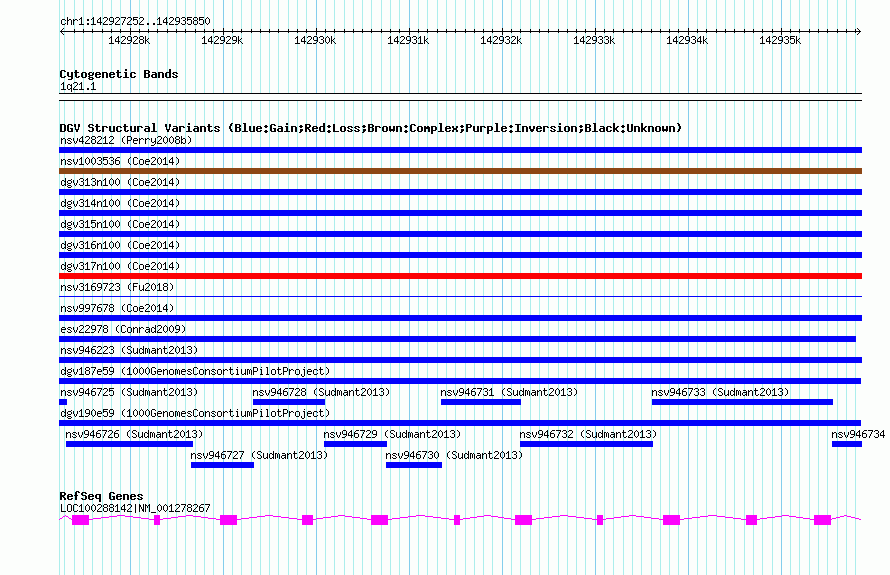Select the 1q21.1 cytogenetic band

[x=460, y=97]
